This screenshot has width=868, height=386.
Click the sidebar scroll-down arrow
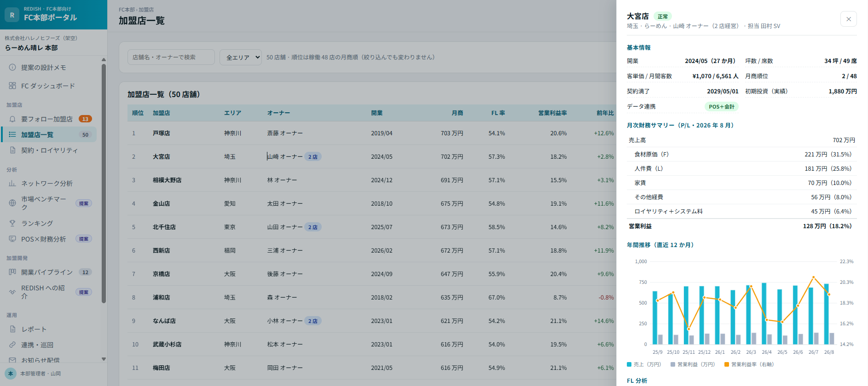(104, 359)
